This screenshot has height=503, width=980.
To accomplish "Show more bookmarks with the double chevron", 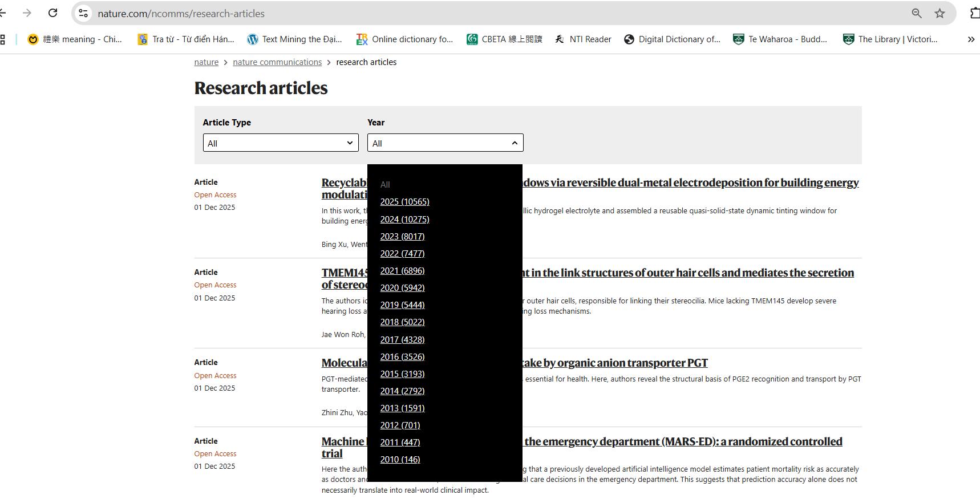I will click(x=971, y=39).
